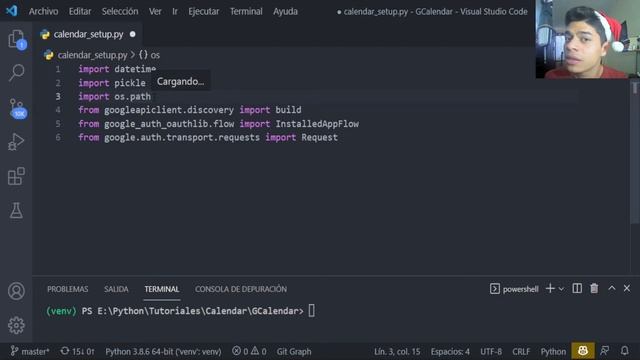This screenshot has width=640, height=360.
Task: Click the editor vertical scrollbar
Action: click(x=634, y=153)
